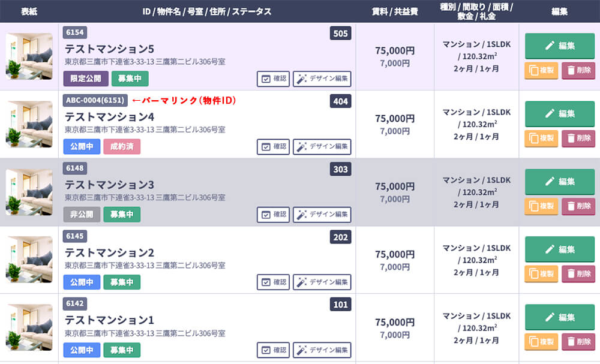Click the 確認 check button for テストマンション2
Screen dimensions: 600x364
(273, 282)
